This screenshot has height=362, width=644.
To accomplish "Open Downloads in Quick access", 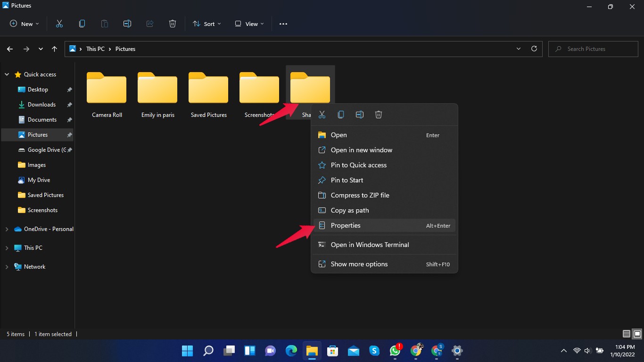I will [x=41, y=105].
